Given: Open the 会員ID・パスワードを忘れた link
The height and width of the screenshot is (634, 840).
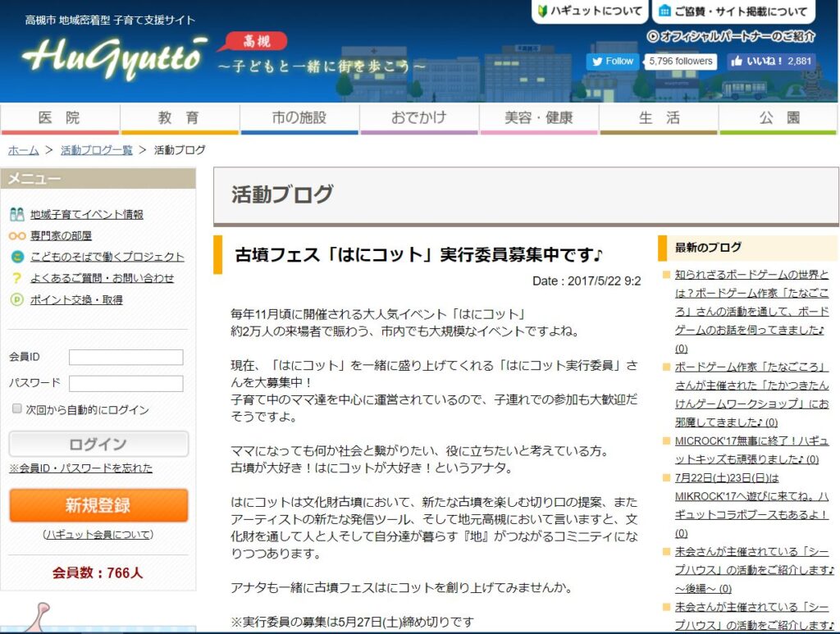Looking at the screenshot, I should (x=80, y=468).
